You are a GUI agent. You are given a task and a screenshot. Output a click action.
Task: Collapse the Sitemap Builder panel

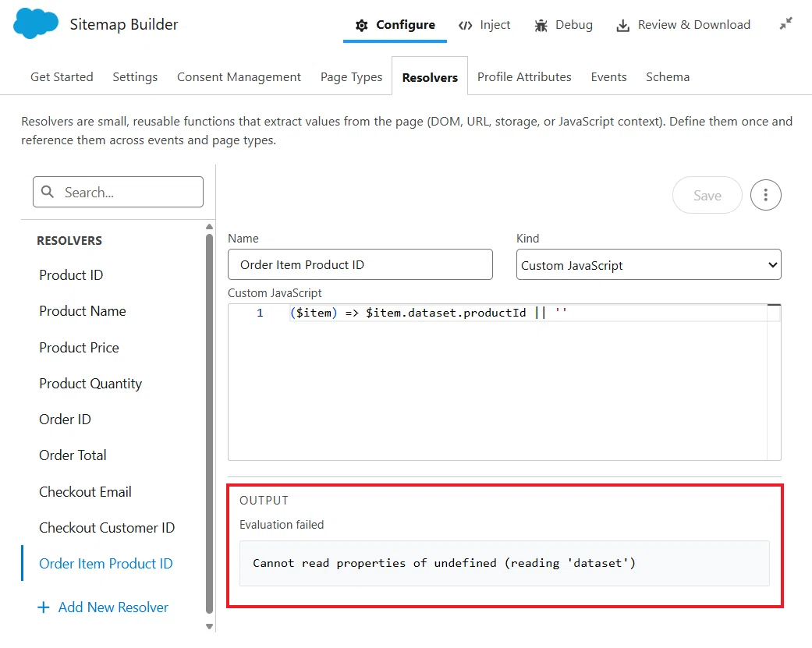(x=785, y=24)
